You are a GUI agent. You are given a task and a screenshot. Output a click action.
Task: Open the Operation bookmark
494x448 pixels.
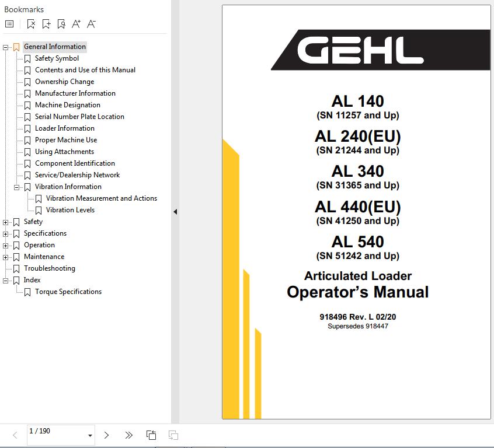(39, 244)
